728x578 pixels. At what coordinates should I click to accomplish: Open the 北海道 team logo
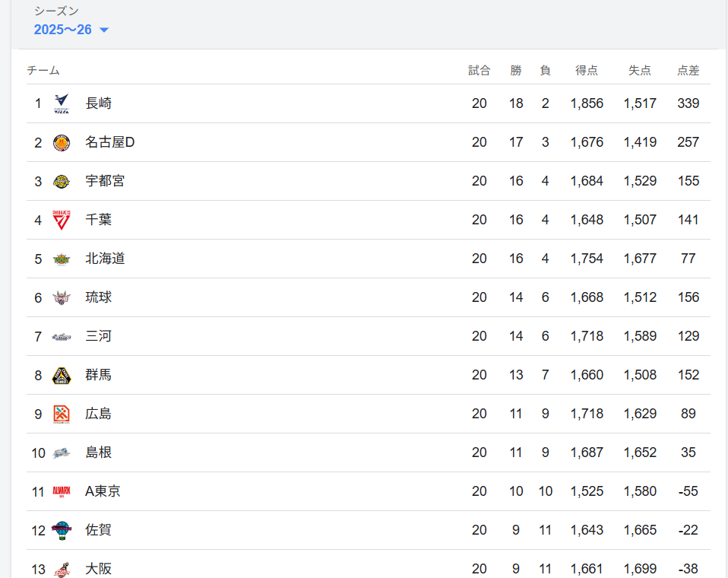tap(62, 259)
